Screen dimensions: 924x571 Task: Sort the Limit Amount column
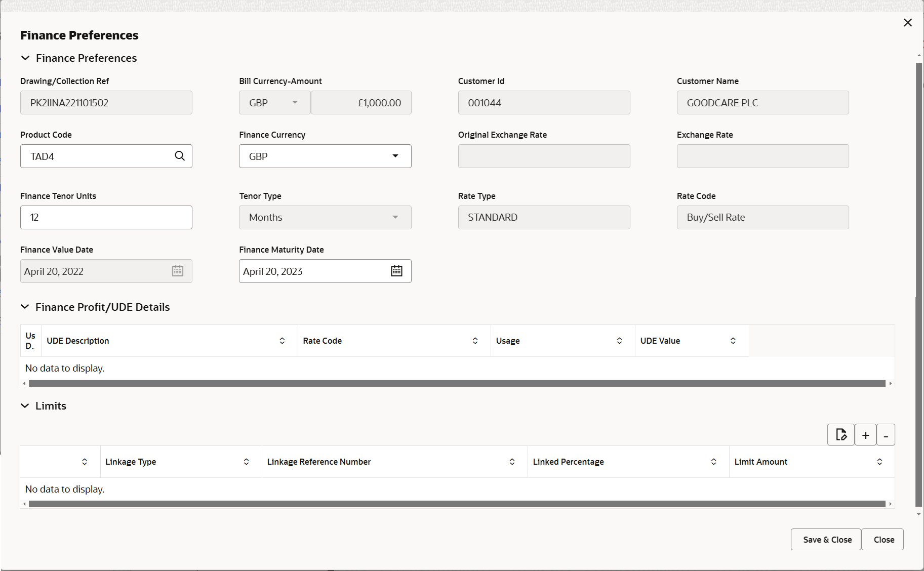(879, 461)
